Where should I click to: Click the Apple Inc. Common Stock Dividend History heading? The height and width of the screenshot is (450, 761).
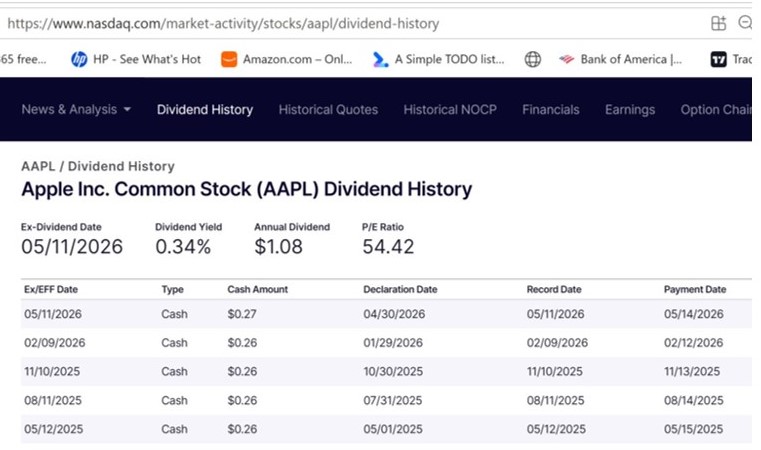click(247, 189)
